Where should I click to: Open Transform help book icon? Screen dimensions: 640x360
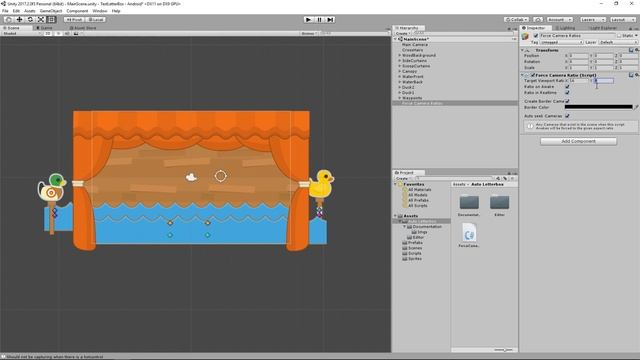[631, 50]
